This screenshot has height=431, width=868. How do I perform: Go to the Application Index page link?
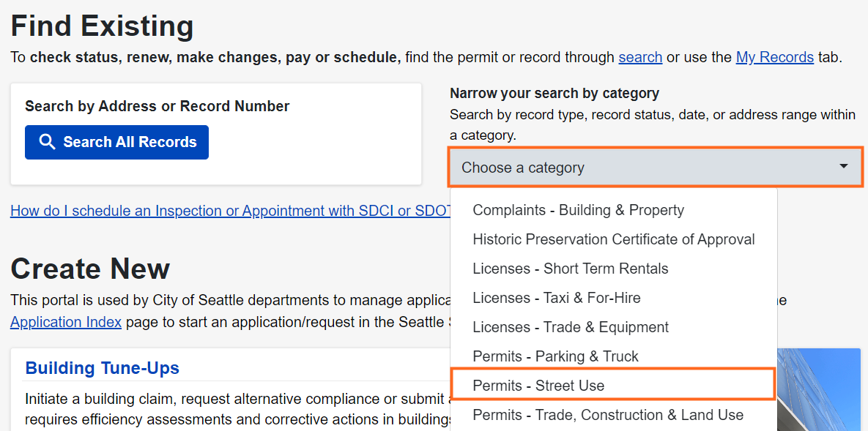[x=66, y=322]
